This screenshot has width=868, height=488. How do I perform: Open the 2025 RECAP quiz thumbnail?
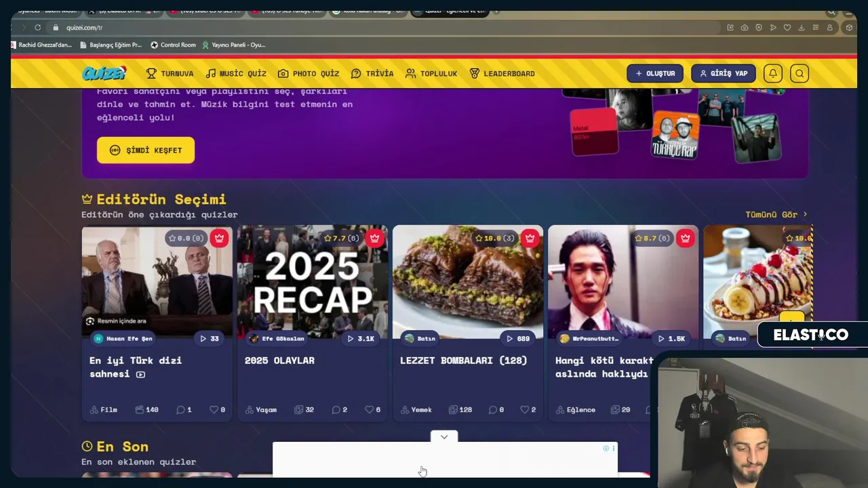[313, 281]
